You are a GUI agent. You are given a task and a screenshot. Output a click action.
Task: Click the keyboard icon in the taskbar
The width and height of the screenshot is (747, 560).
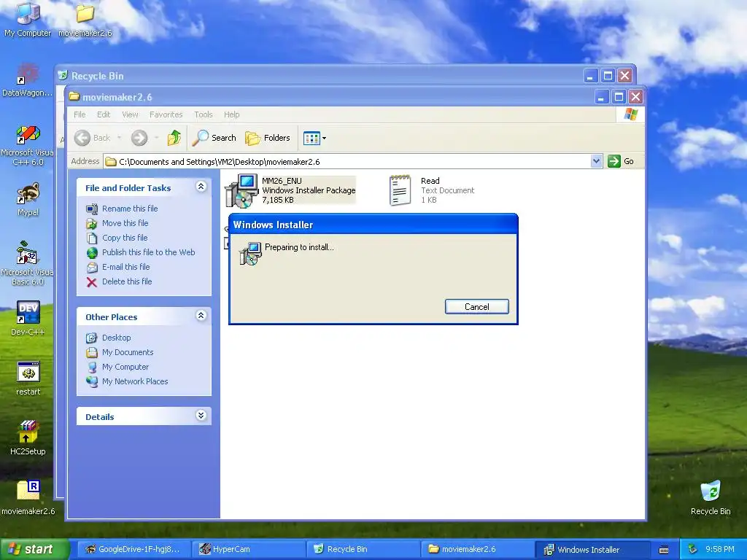[664, 550]
